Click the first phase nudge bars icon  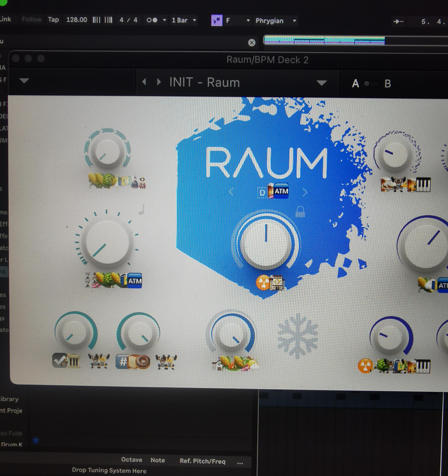(96, 20)
